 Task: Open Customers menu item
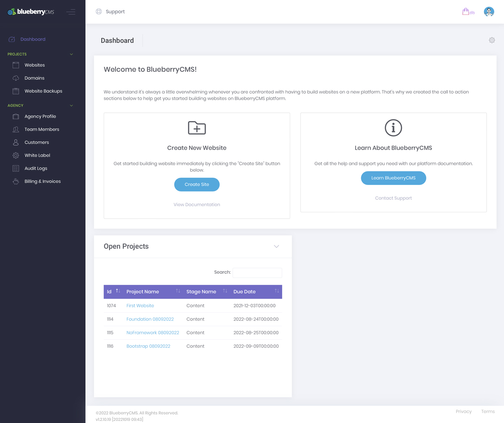point(37,143)
